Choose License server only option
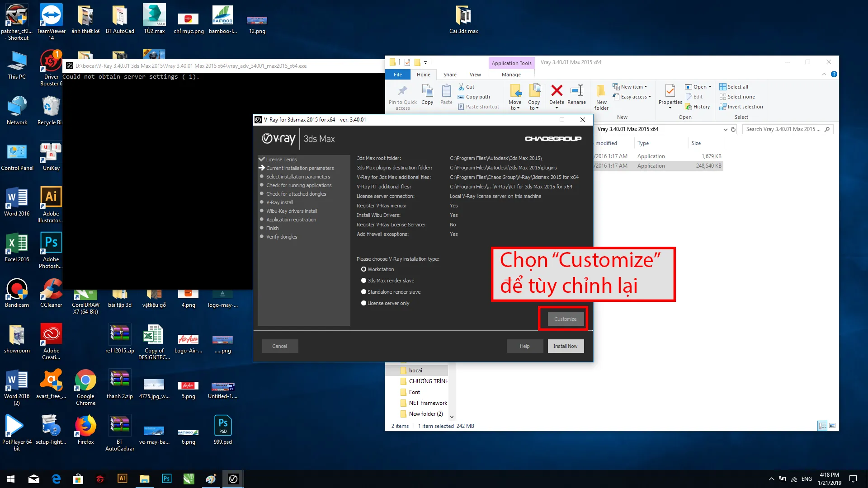This screenshot has width=868, height=488. coord(363,303)
